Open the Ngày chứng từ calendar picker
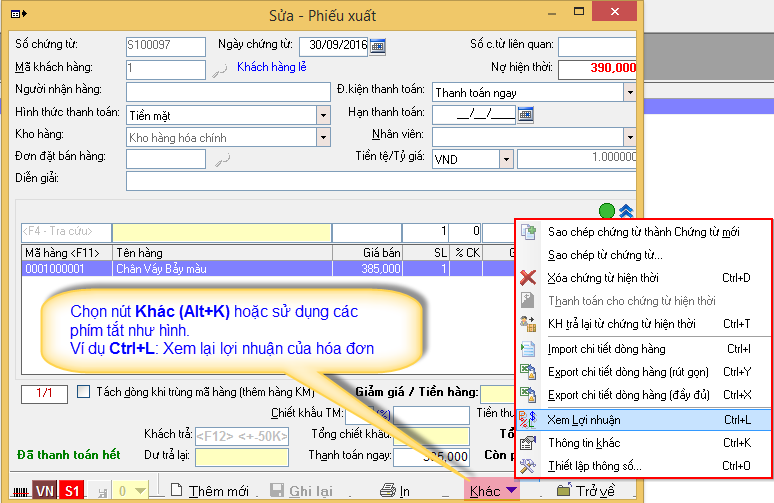Screen dimensions: 774x503 (x=378, y=46)
